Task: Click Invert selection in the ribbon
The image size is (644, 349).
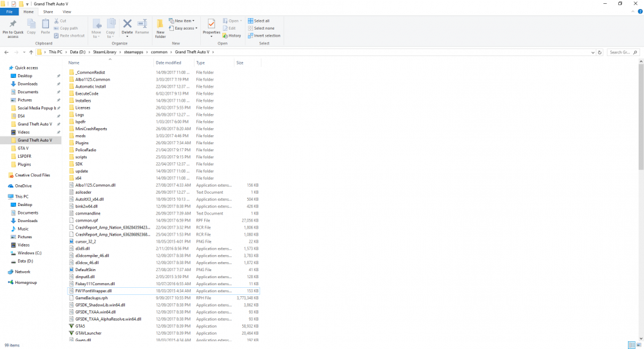Action: point(264,35)
